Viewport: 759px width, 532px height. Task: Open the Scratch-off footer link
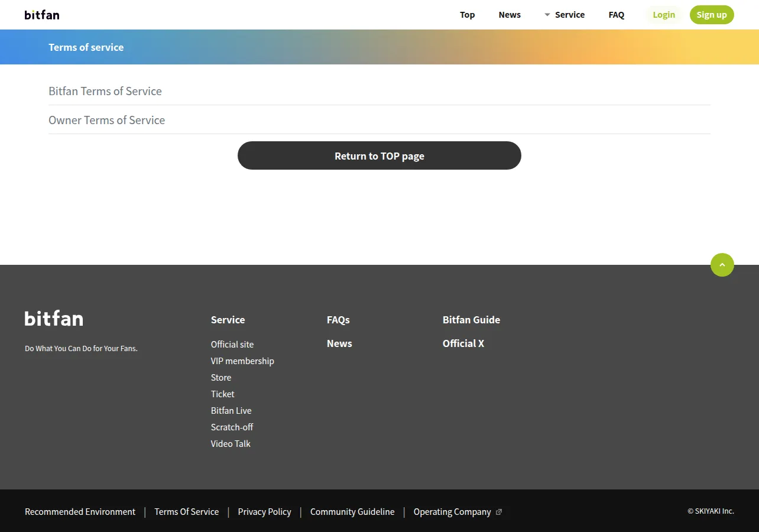232,427
